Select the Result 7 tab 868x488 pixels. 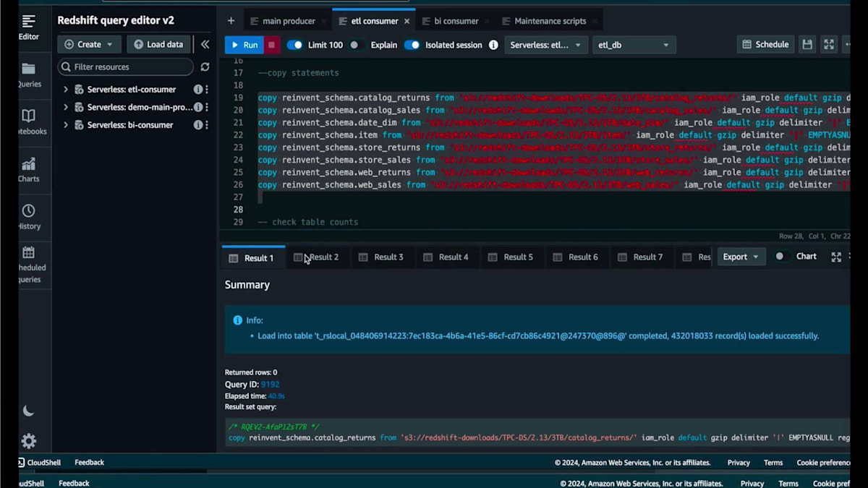click(x=641, y=257)
